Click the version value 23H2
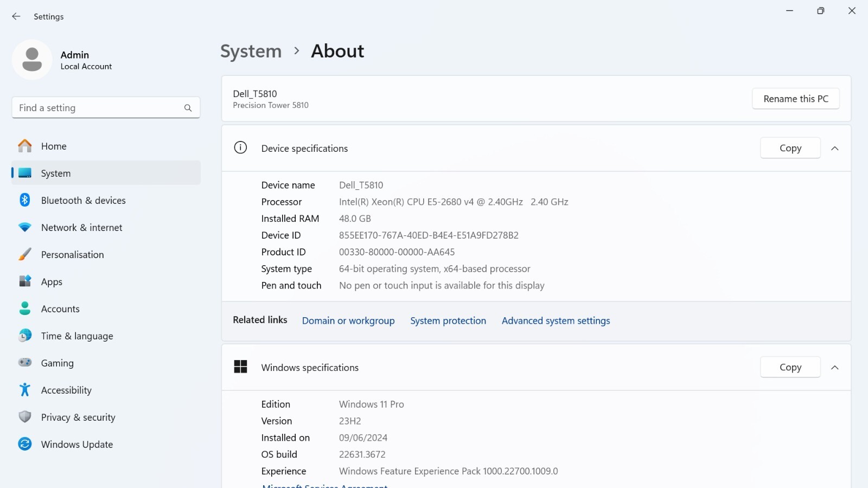 click(x=350, y=421)
